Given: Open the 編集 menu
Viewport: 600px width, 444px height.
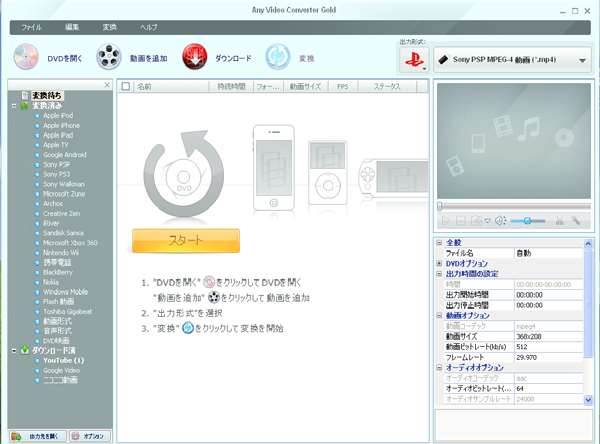Looking at the screenshot, I should coord(72,27).
